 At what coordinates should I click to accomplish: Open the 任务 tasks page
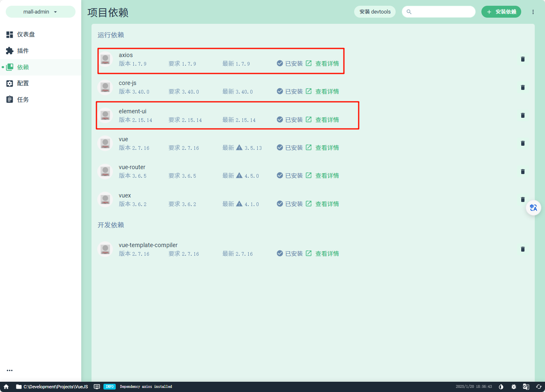41,100
